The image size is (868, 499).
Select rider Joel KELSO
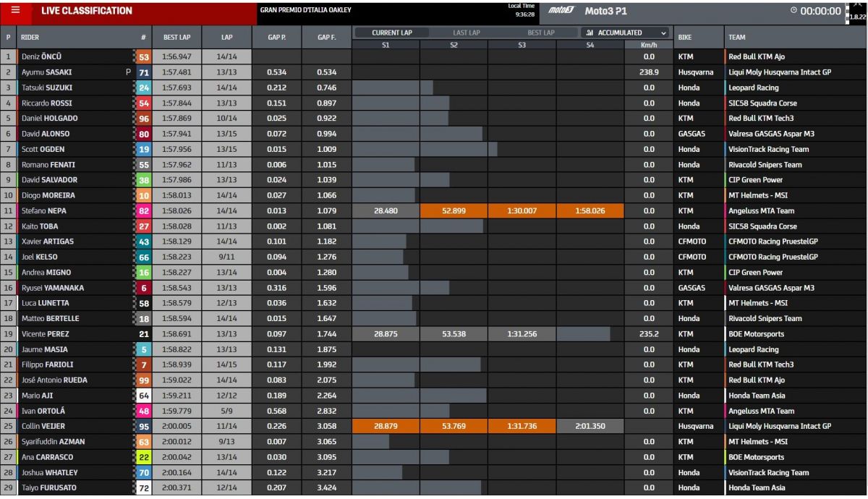(x=39, y=257)
